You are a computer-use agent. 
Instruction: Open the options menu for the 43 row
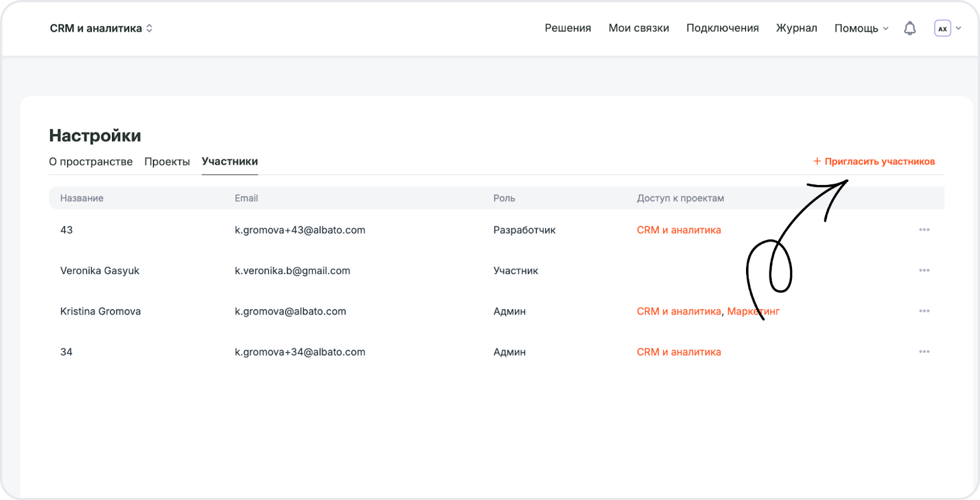tap(924, 230)
